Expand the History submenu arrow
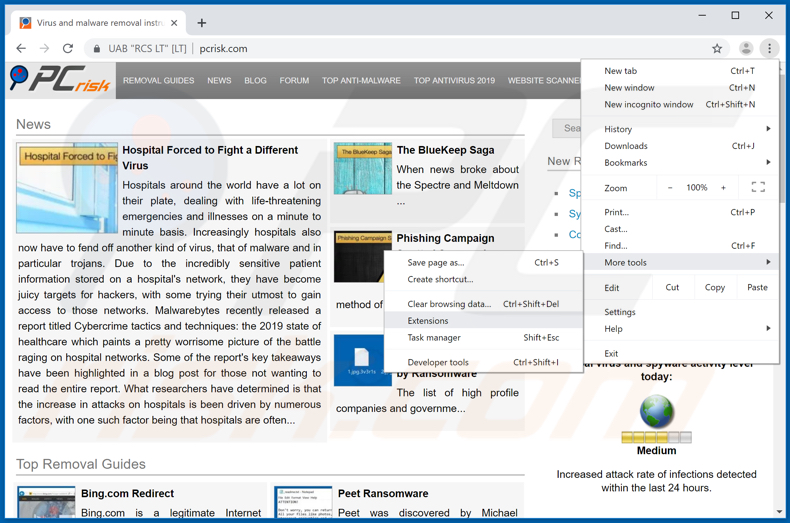This screenshot has width=790, height=523. pos(768,128)
